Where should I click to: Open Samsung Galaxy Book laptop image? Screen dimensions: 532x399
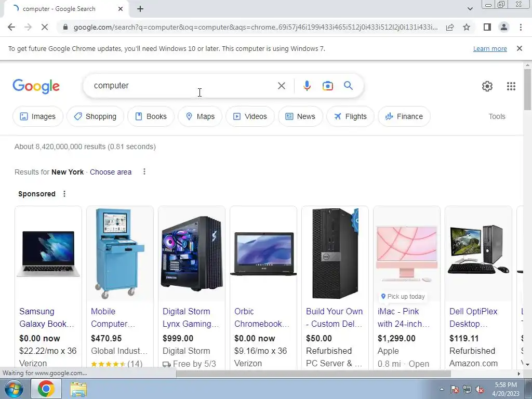tap(48, 254)
